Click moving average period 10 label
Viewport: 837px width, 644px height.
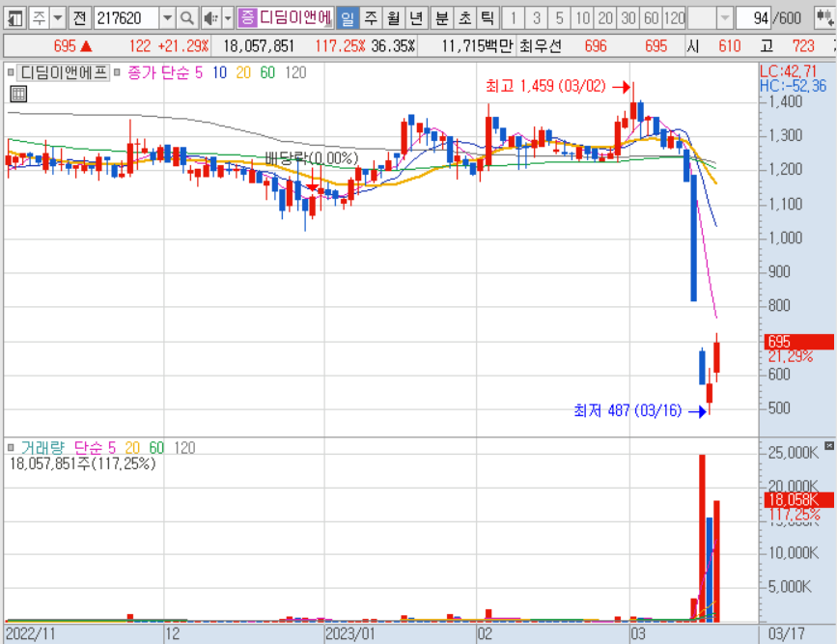pos(219,72)
